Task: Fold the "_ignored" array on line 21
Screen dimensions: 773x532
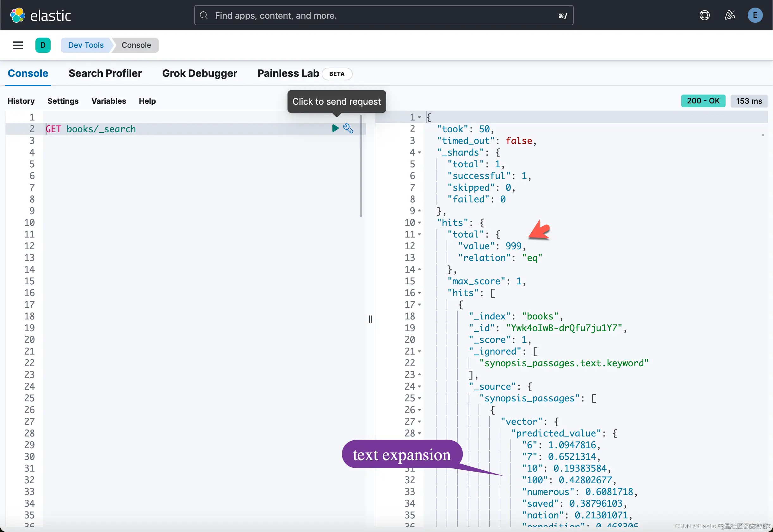Action: point(419,352)
